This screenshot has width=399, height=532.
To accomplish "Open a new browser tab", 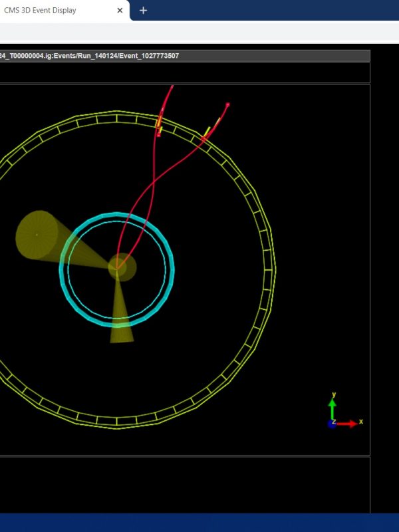I will click(x=143, y=11).
